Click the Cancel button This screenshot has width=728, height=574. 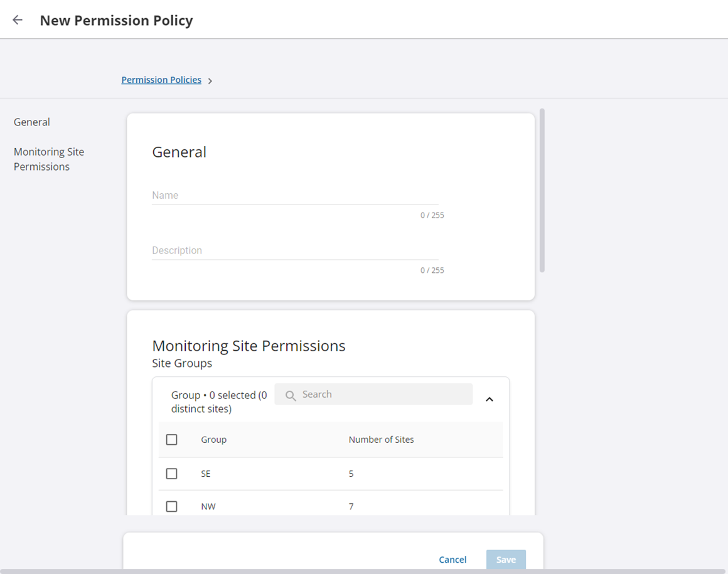click(452, 560)
